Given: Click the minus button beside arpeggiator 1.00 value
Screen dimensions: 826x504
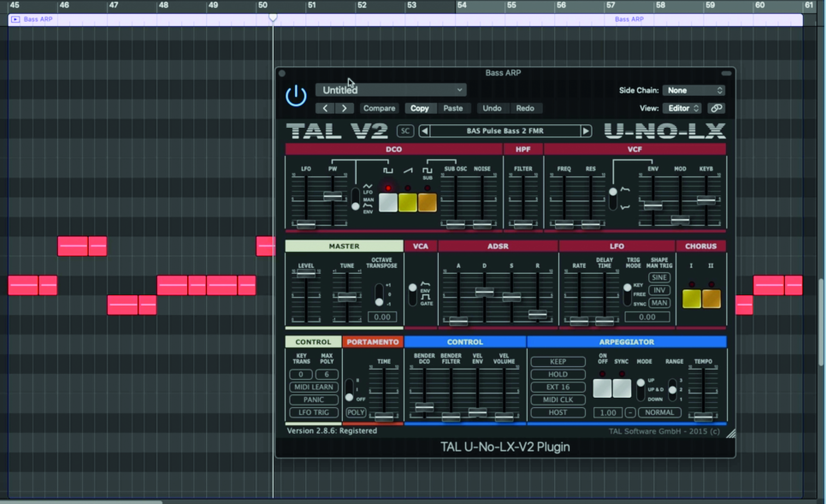Looking at the screenshot, I should (x=630, y=413).
